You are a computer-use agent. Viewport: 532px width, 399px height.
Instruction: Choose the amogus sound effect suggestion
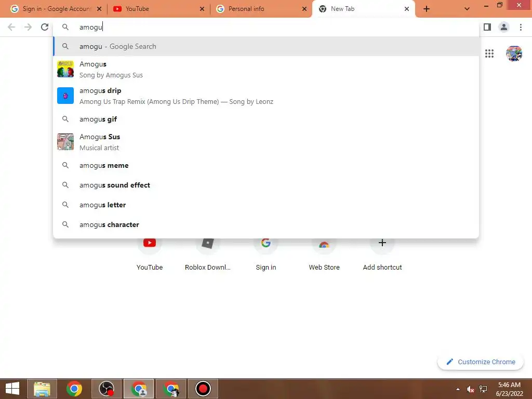[x=266, y=185]
